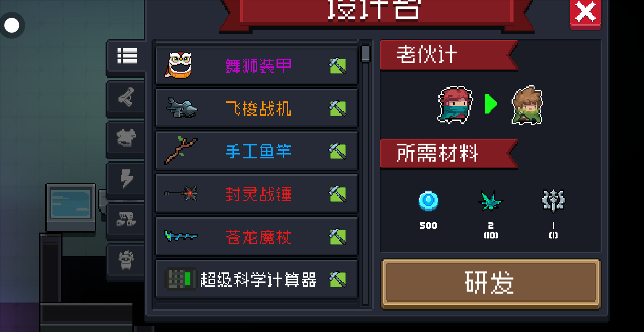The height and width of the screenshot is (332, 644).
Task: Click the hammer icon beside 封灵战锤
Action: [337, 194]
